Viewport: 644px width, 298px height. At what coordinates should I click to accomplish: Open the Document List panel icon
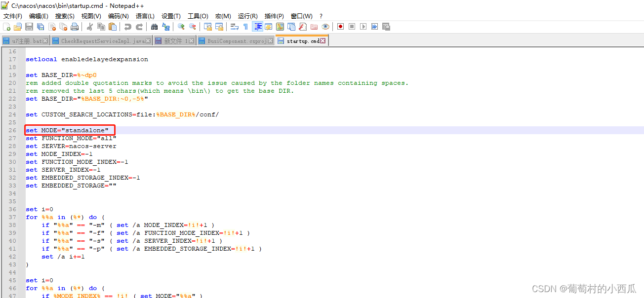point(291,27)
